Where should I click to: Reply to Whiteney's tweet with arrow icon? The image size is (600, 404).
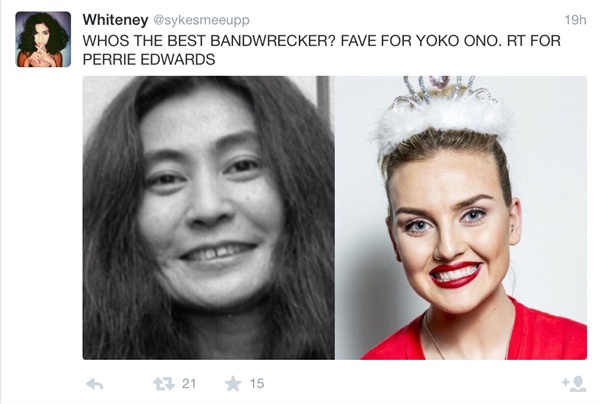click(95, 383)
